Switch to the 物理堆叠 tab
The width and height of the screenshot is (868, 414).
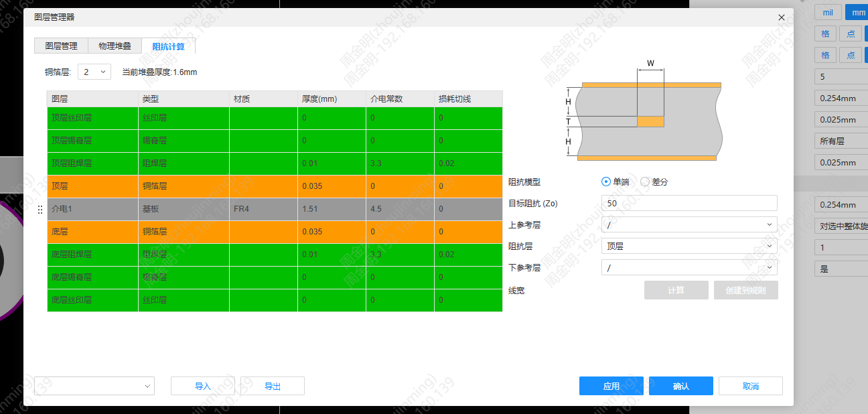coord(115,46)
